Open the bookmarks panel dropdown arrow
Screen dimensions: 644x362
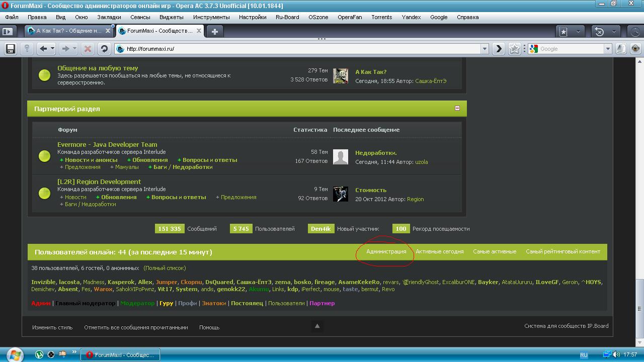578,31
